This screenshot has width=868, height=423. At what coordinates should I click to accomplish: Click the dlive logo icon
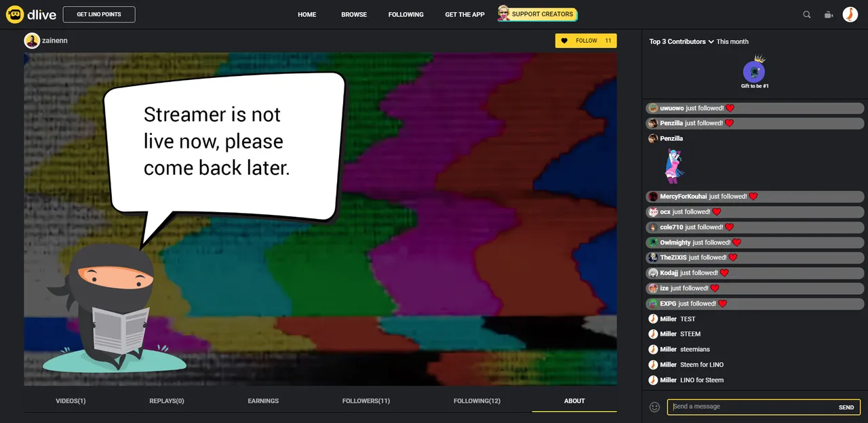tap(15, 14)
